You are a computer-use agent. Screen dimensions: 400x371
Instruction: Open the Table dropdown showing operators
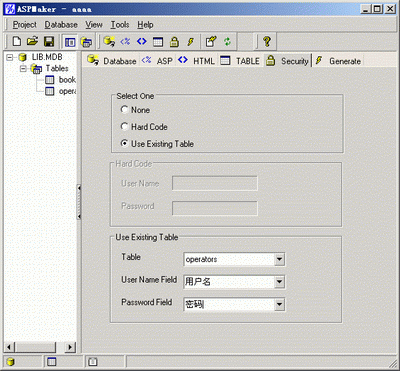[x=279, y=259]
